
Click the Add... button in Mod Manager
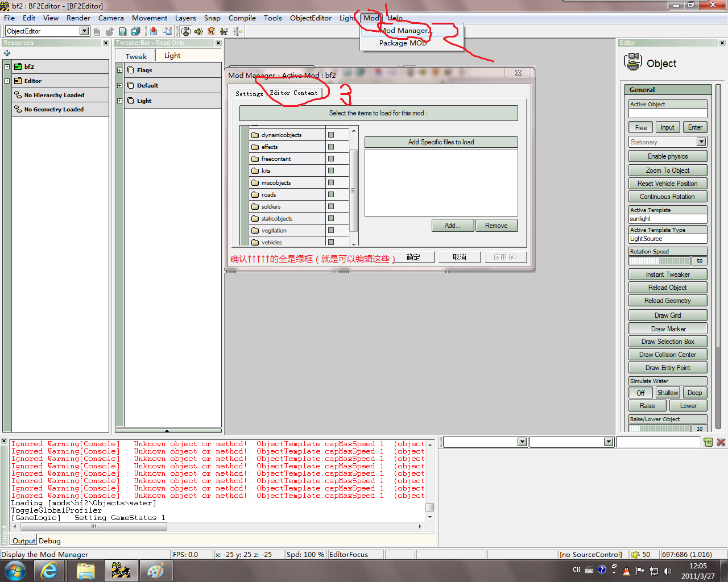[453, 226]
